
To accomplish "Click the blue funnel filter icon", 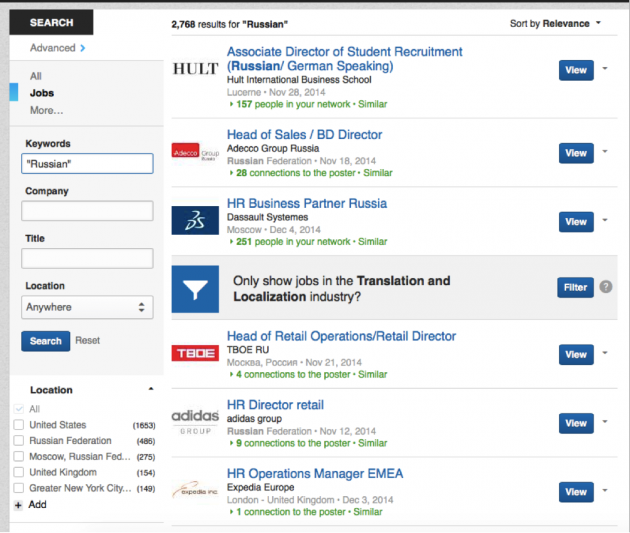I will click(x=195, y=288).
